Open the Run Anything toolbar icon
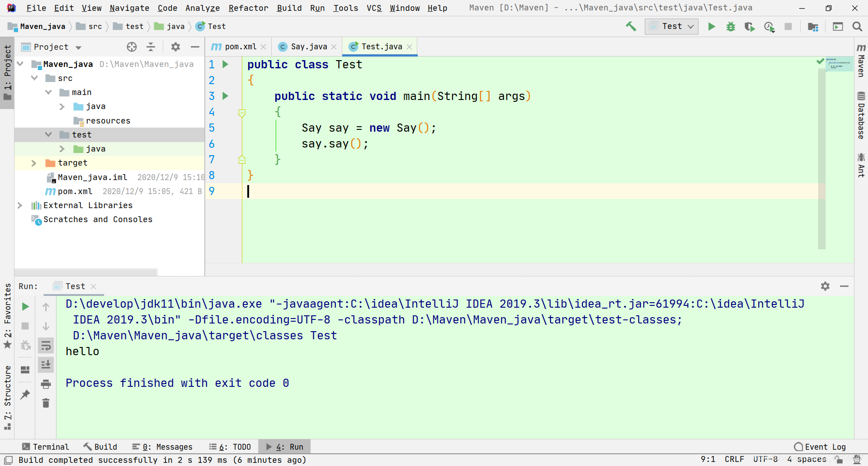This screenshot has width=868, height=466. coord(838,27)
